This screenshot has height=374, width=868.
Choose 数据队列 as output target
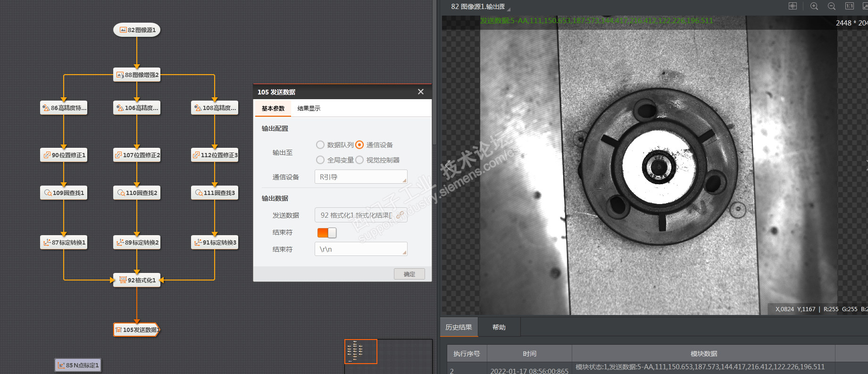click(320, 144)
